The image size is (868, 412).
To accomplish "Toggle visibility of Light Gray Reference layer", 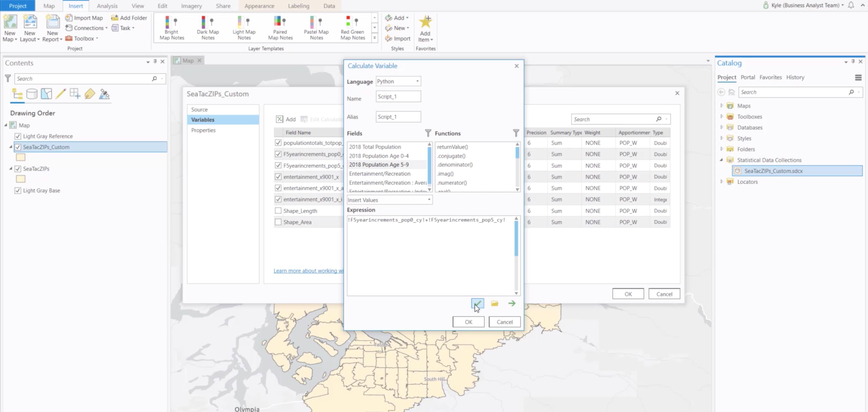I will pos(18,136).
